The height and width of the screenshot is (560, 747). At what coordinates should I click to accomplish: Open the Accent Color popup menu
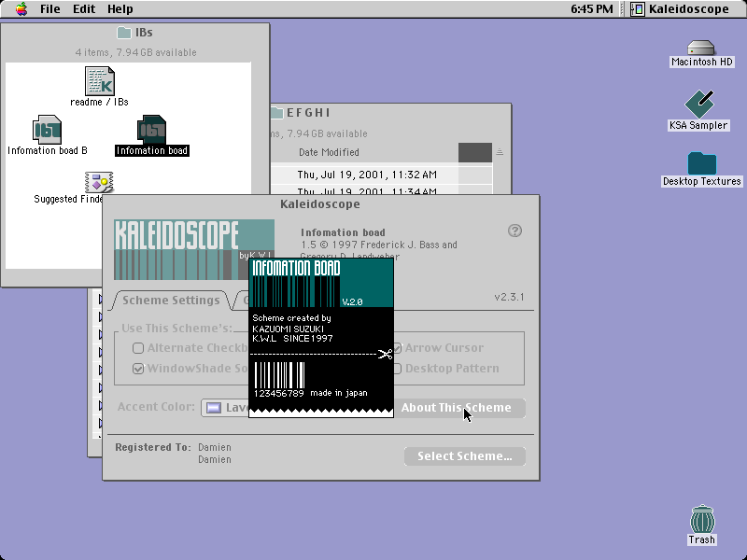point(225,408)
